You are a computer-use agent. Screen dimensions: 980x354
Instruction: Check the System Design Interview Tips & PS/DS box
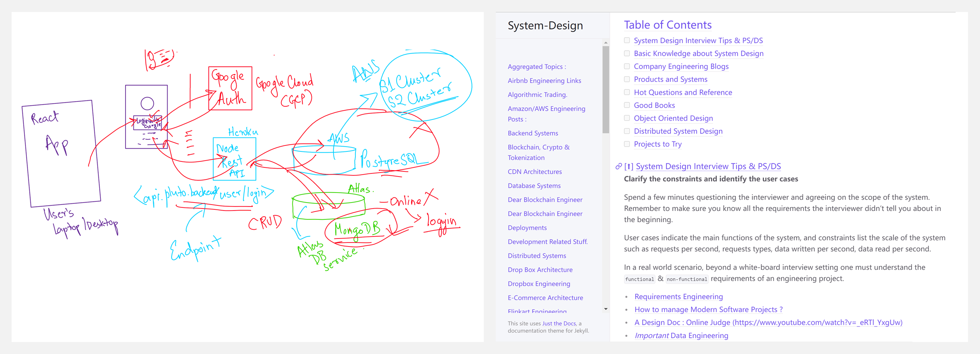point(627,40)
